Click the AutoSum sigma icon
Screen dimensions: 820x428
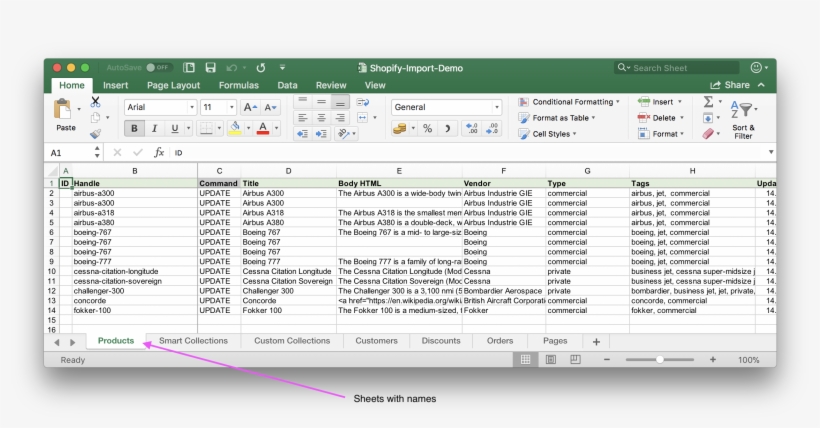pyautogui.click(x=709, y=102)
